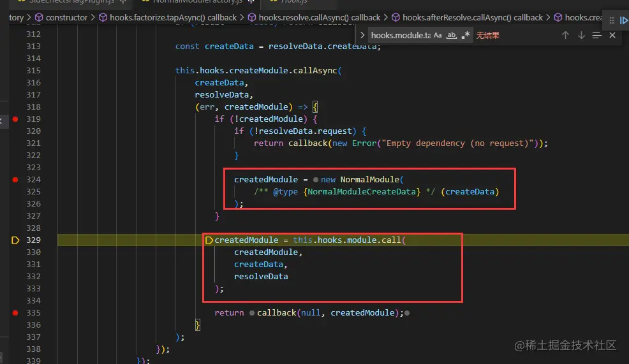Click inline breakpoint dot after createdModule);

click(x=407, y=313)
